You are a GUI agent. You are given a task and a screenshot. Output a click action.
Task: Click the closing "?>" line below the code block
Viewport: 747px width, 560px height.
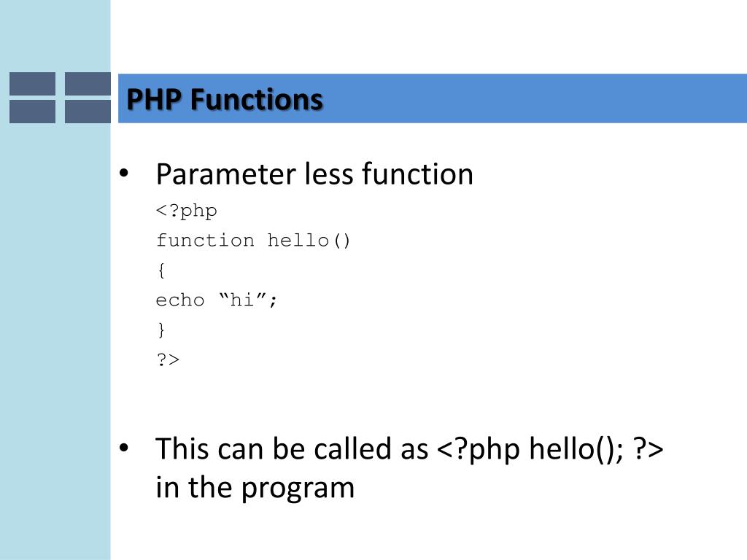[x=169, y=359]
